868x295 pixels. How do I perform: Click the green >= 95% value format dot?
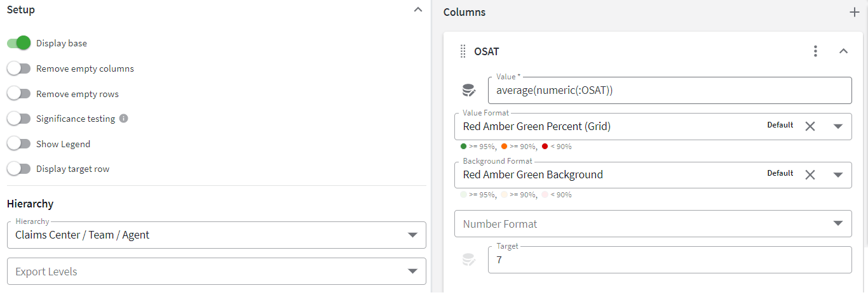[464, 147]
